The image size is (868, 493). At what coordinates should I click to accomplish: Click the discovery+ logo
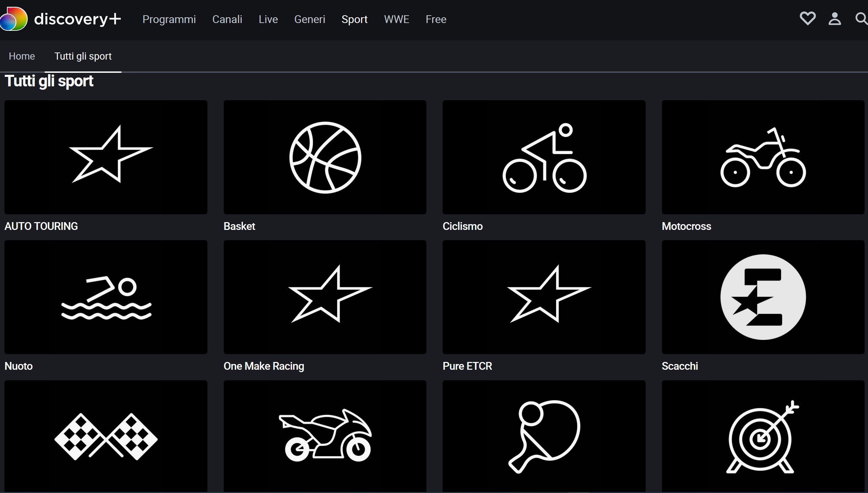[61, 19]
